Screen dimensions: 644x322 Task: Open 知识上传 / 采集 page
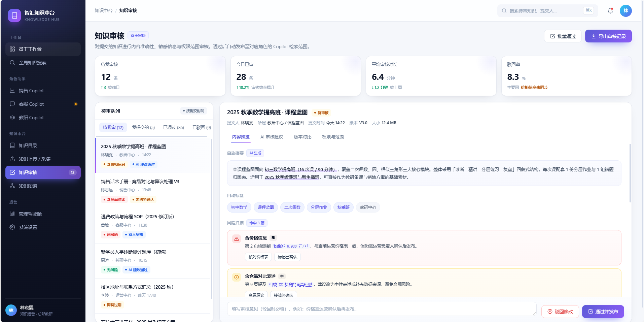tap(43, 159)
